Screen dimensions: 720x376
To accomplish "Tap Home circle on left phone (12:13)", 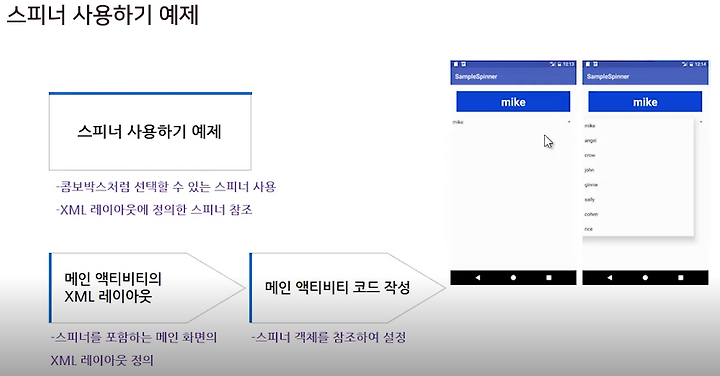I will point(513,278).
